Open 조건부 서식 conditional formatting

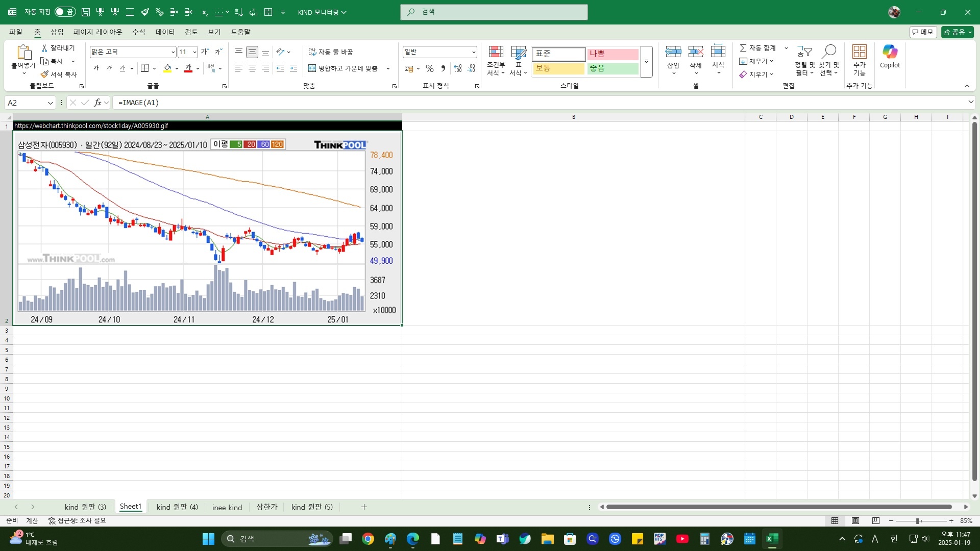click(496, 61)
